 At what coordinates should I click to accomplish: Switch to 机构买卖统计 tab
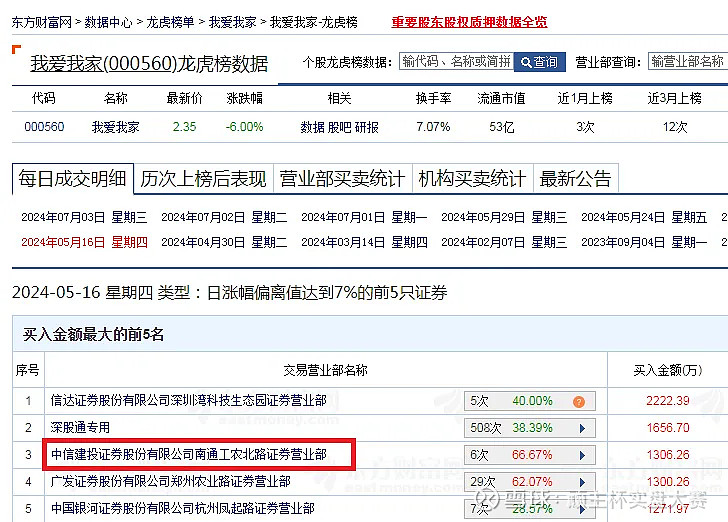pos(473,179)
